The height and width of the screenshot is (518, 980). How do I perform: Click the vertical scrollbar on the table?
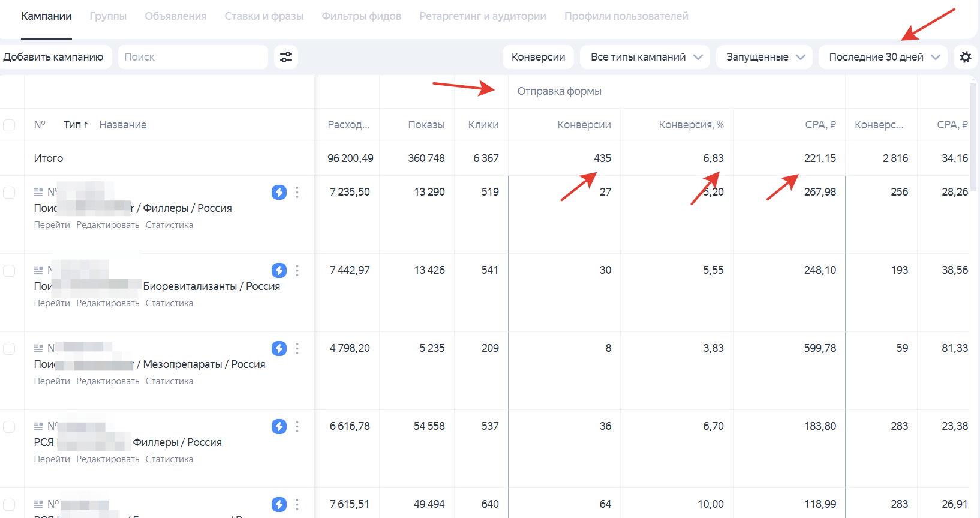coord(973,138)
